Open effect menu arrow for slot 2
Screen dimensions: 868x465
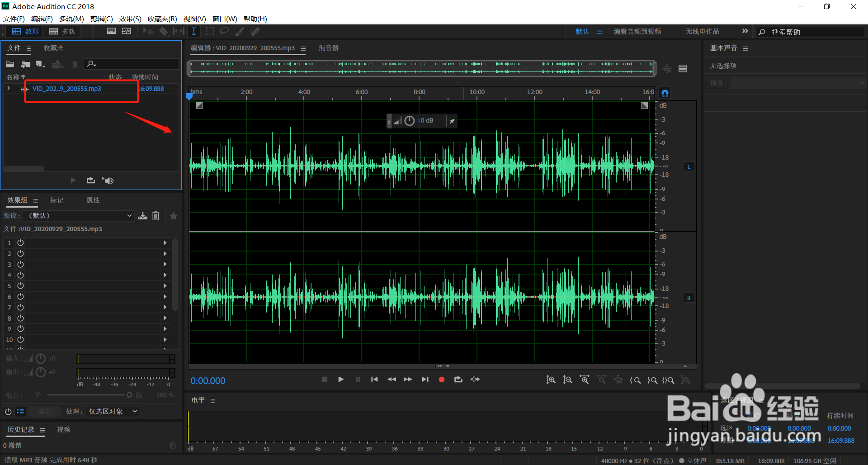pyautogui.click(x=165, y=254)
